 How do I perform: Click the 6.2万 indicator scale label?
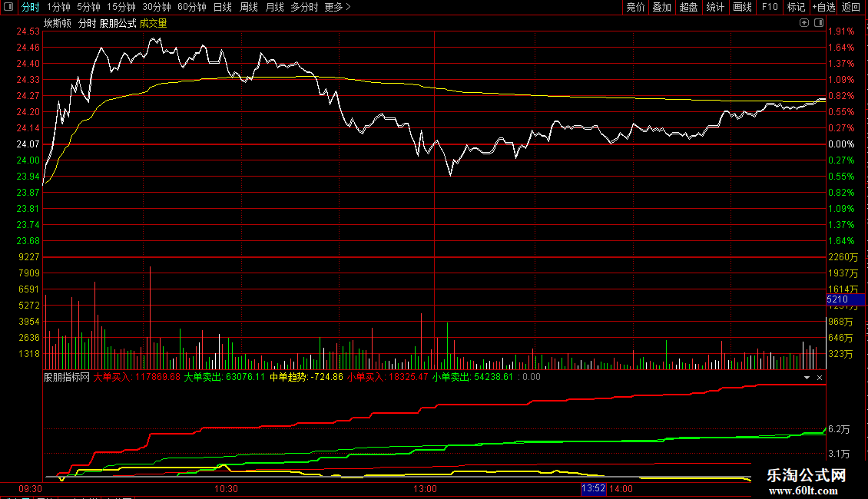[x=839, y=429]
